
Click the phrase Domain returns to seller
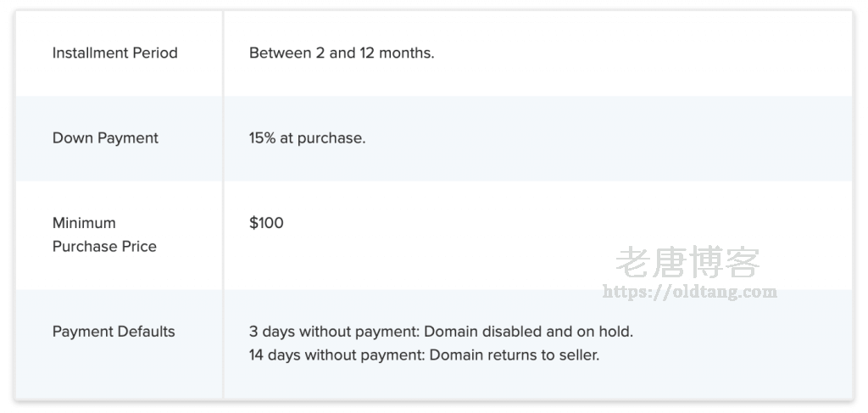click(515, 354)
